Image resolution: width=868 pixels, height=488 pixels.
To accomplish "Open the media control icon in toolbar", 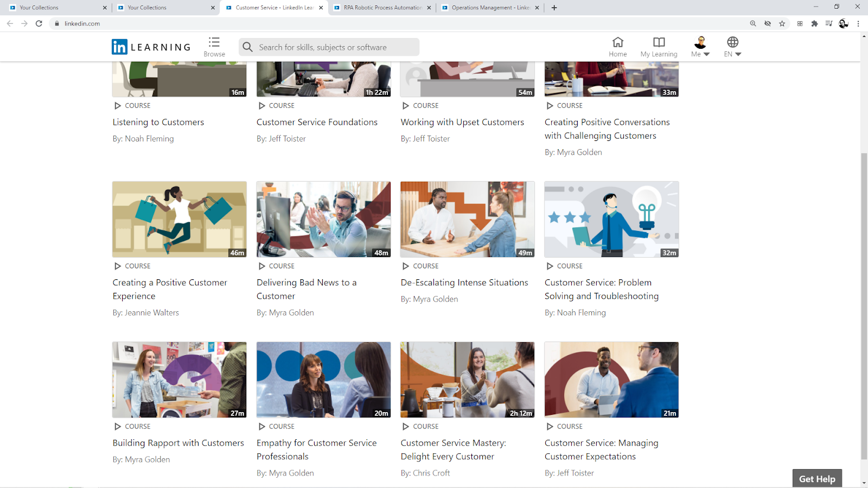I will (829, 23).
